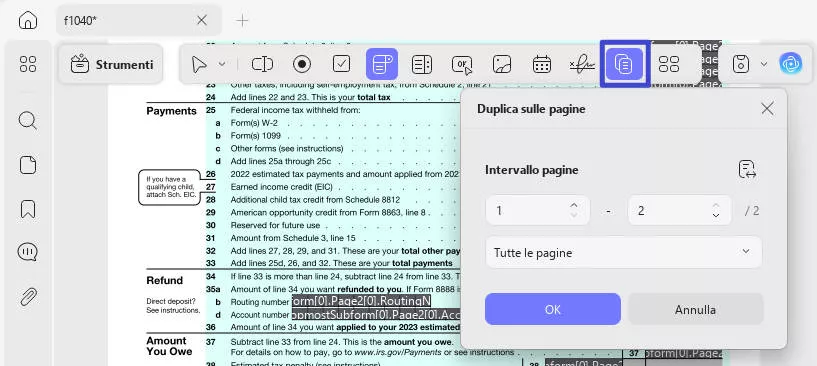Open the attachments paperclip panel
This screenshot has width=817, height=366.
(x=28, y=297)
